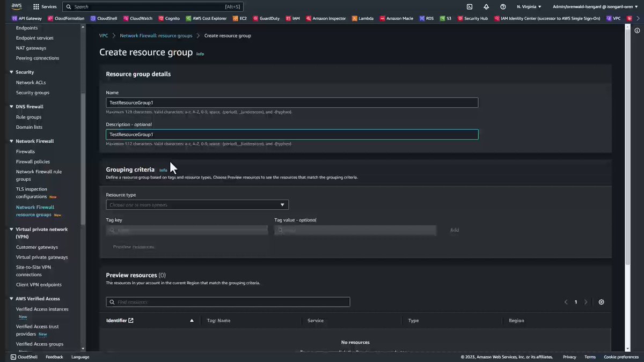The width and height of the screenshot is (644, 362).
Task: Focus the Tag value search field
Action: [355, 230]
